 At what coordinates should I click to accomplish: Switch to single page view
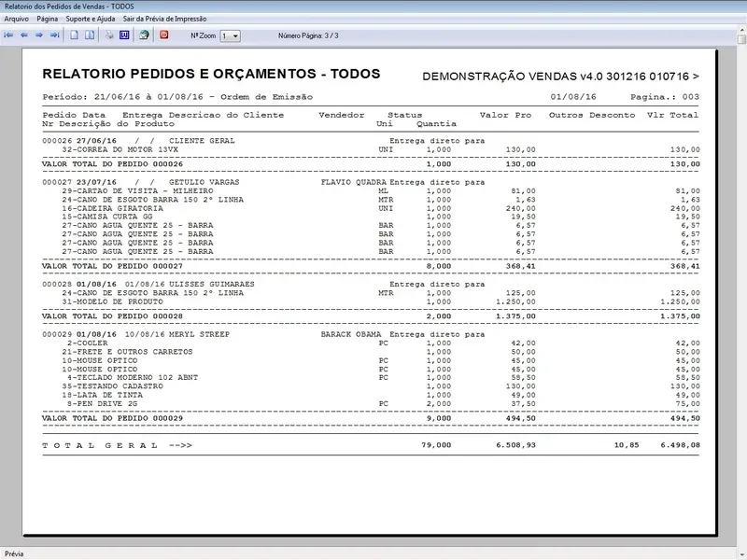[x=75, y=35]
